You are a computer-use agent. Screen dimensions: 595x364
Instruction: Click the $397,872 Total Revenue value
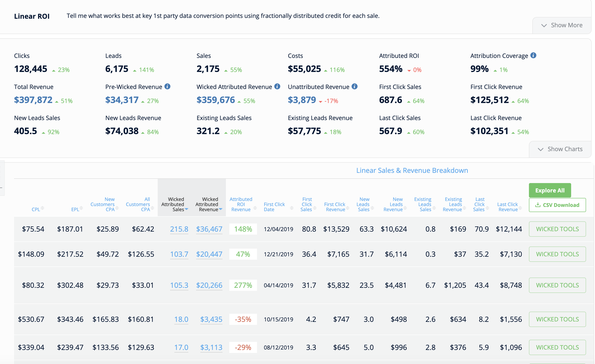pyautogui.click(x=33, y=100)
